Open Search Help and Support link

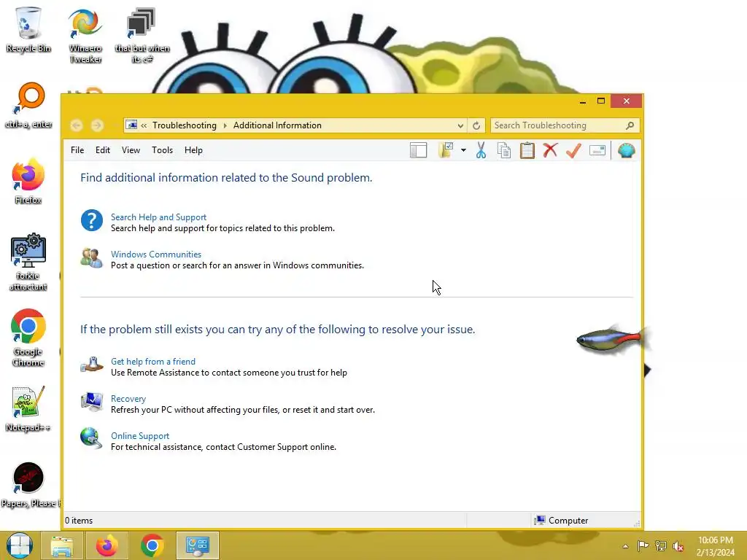[x=158, y=217]
